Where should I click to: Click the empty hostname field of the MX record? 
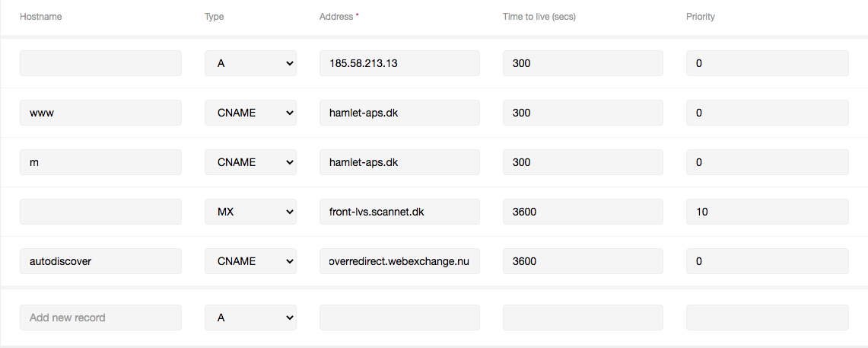tap(100, 212)
